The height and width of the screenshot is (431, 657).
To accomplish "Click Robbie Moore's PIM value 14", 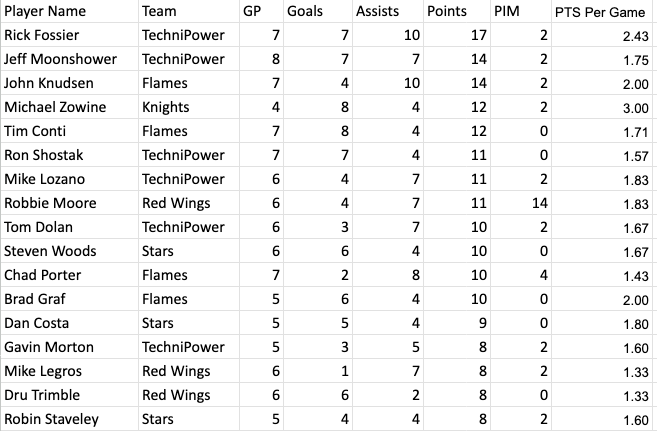I will point(521,203).
